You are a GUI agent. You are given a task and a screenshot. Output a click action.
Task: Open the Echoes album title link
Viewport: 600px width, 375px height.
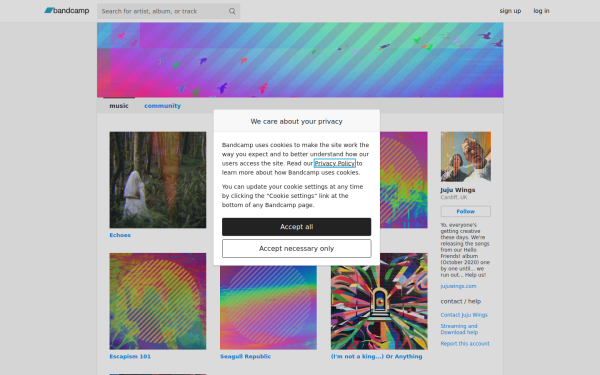click(x=120, y=235)
